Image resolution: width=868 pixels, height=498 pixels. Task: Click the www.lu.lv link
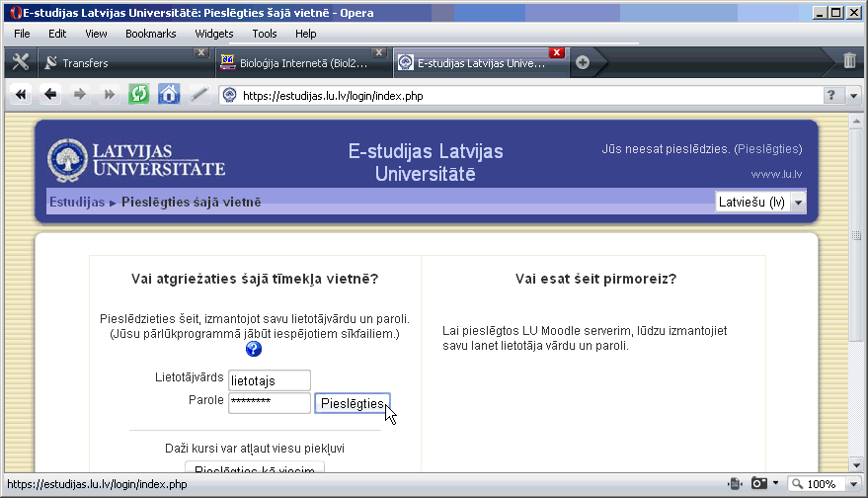pyautogui.click(x=776, y=174)
